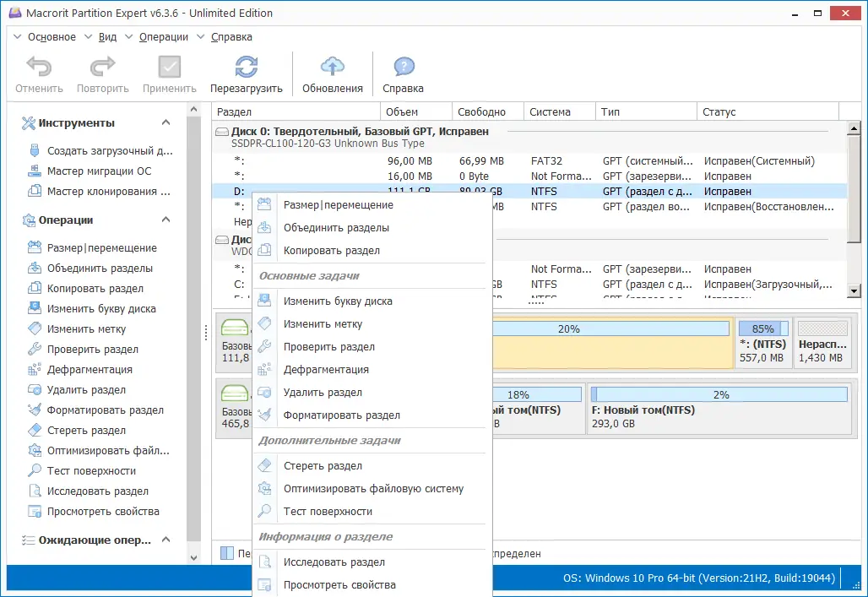Click the Перезагрузить refresh toolbar icon
The image size is (868, 597).
click(x=246, y=68)
